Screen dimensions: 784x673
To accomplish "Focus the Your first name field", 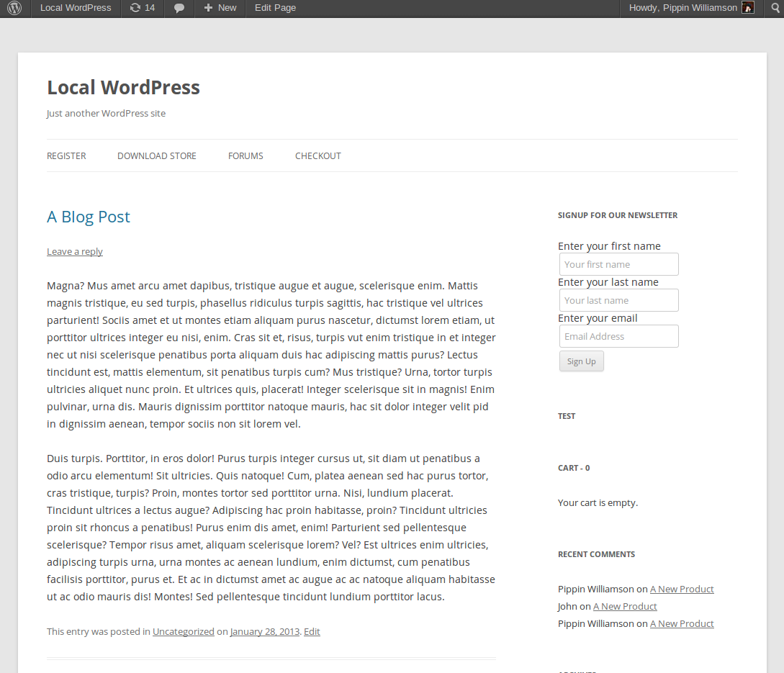I will (x=619, y=264).
